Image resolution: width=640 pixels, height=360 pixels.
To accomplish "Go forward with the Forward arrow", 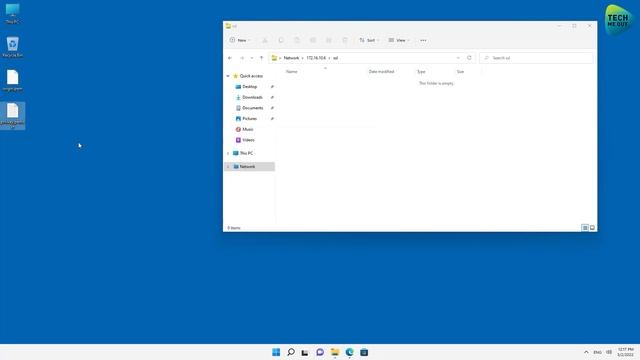I will point(242,58).
